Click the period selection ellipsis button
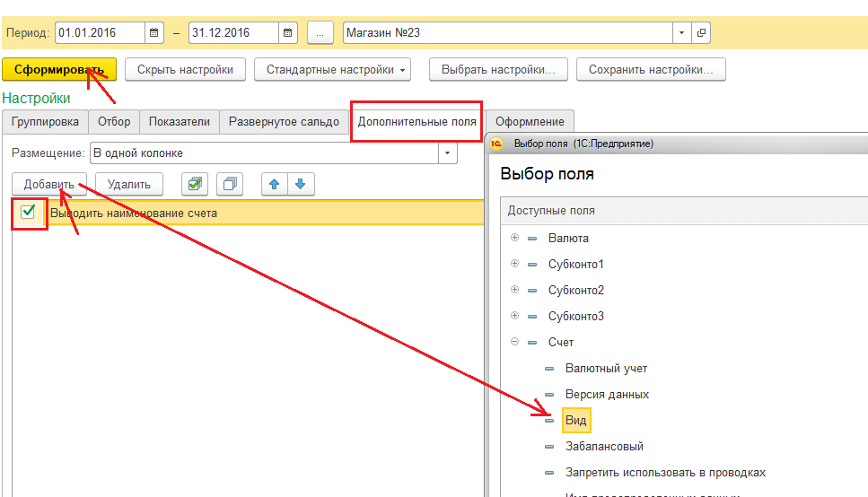The height and width of the screenshot is (497, 868). tap(320, 33)
